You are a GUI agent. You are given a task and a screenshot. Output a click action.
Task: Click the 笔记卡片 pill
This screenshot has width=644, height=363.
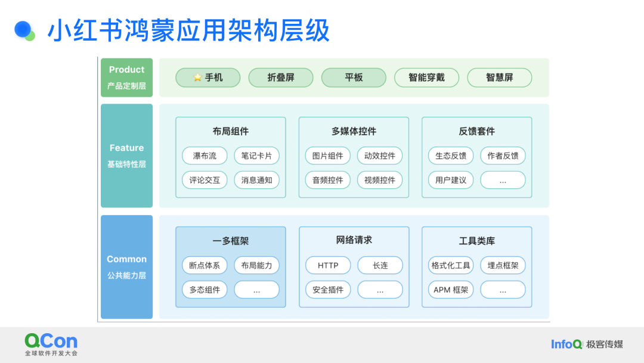tap(256, 156)
